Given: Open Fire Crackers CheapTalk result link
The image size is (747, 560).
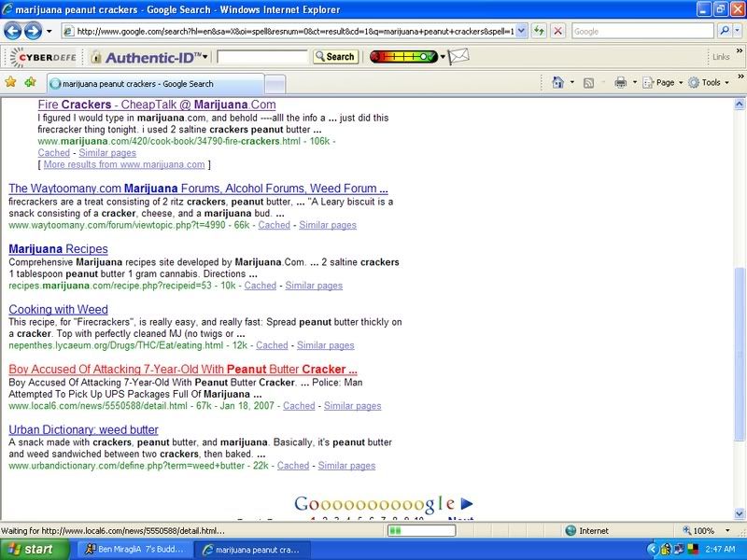Looking at the screenshot, I should [x=157, y=105].
